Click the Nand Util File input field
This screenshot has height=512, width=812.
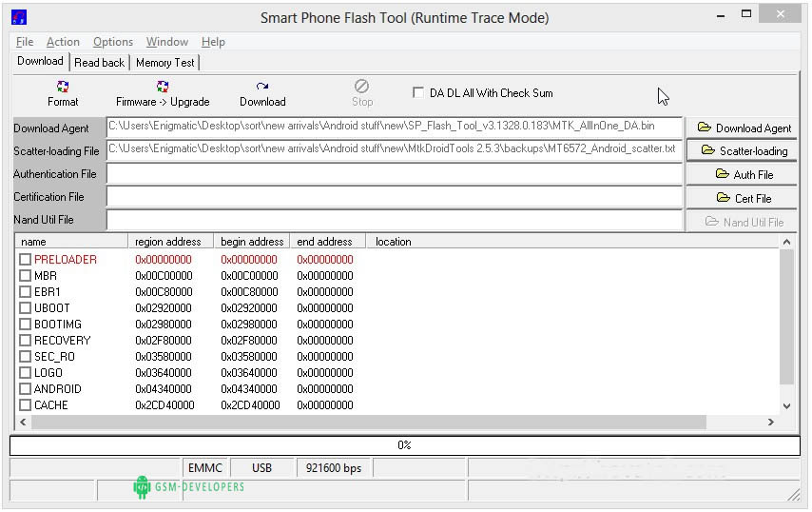click(x=394, y=219)
